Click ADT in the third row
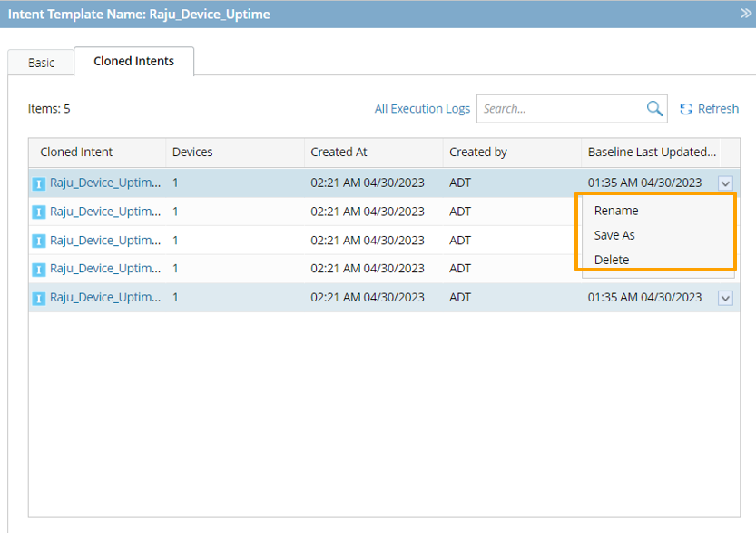The image size is (756, 533). (460, 241)
